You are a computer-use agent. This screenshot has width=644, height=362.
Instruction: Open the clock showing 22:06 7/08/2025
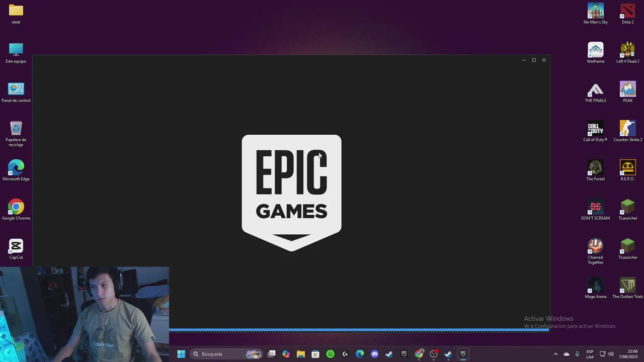pyautogui.click(x=628, y=354)
